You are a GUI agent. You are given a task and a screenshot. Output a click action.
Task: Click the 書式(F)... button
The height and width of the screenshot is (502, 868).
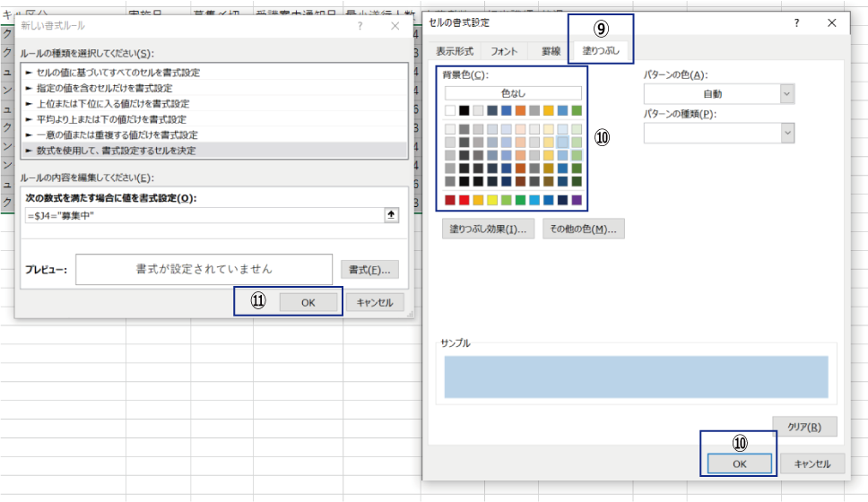point(369,270)
